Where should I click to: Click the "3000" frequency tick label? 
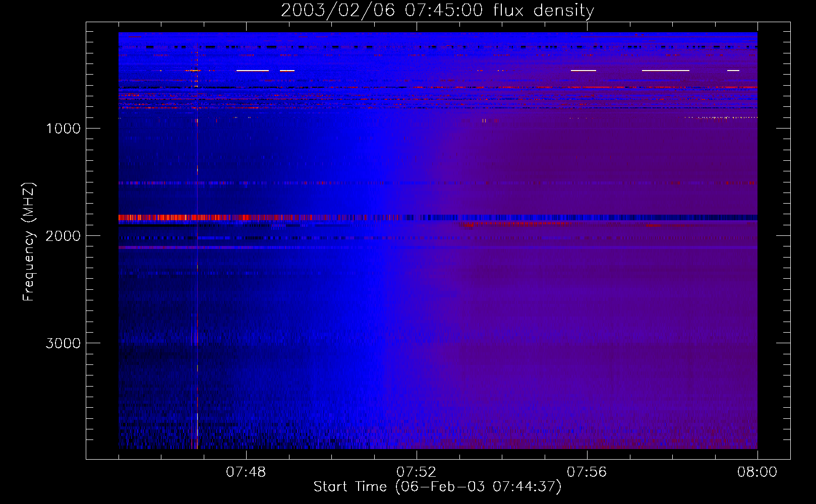tap(63, 343)
